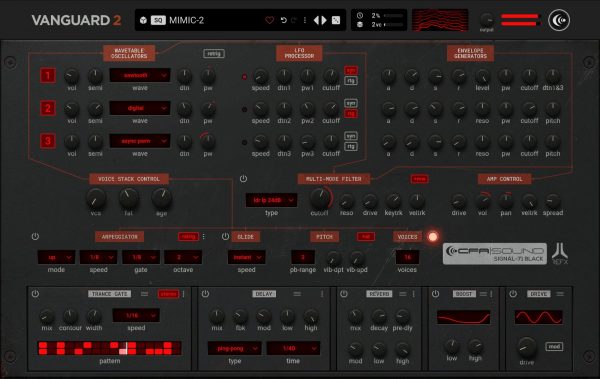Toggle the Glide power button
Viewport: 600px width, 379px height.
(225, 237)
